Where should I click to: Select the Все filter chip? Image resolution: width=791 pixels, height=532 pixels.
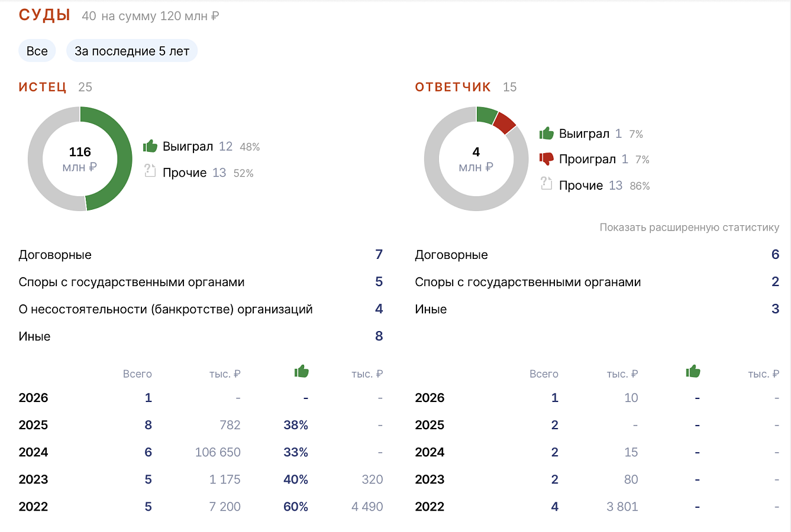tap(37, 51)
